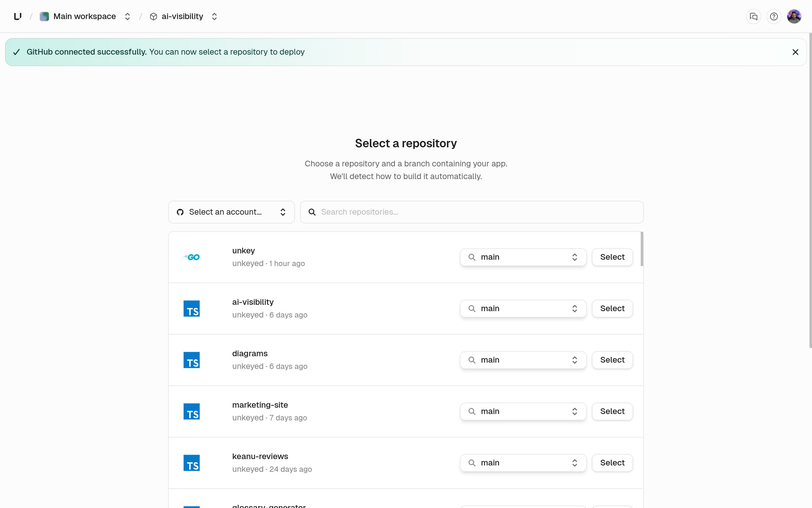Dismiss the GitHub connected banner
Viewport: 812px width, 508px height.
[795, 52]
